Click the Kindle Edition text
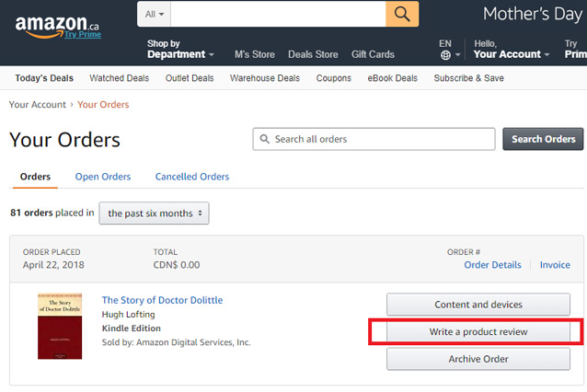587x392 pixels. pyautogui.click(x=131, y=329)
